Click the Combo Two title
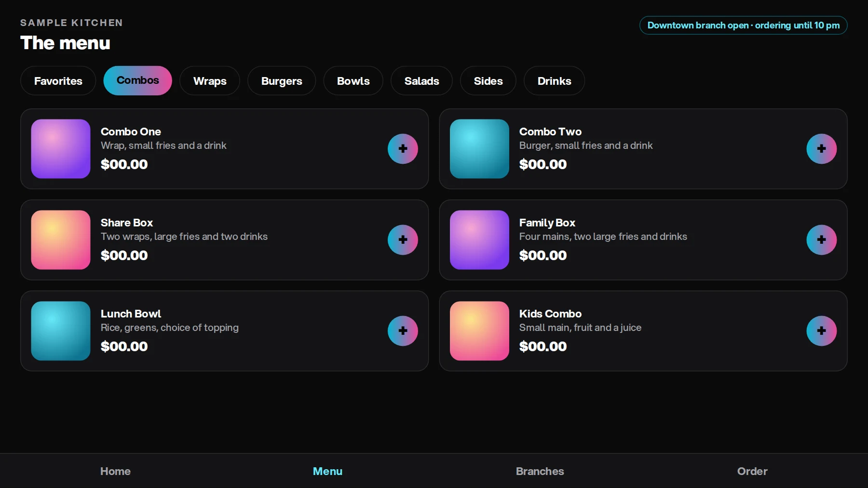This screenshot has width=868, height=488. tap(550, 132)
